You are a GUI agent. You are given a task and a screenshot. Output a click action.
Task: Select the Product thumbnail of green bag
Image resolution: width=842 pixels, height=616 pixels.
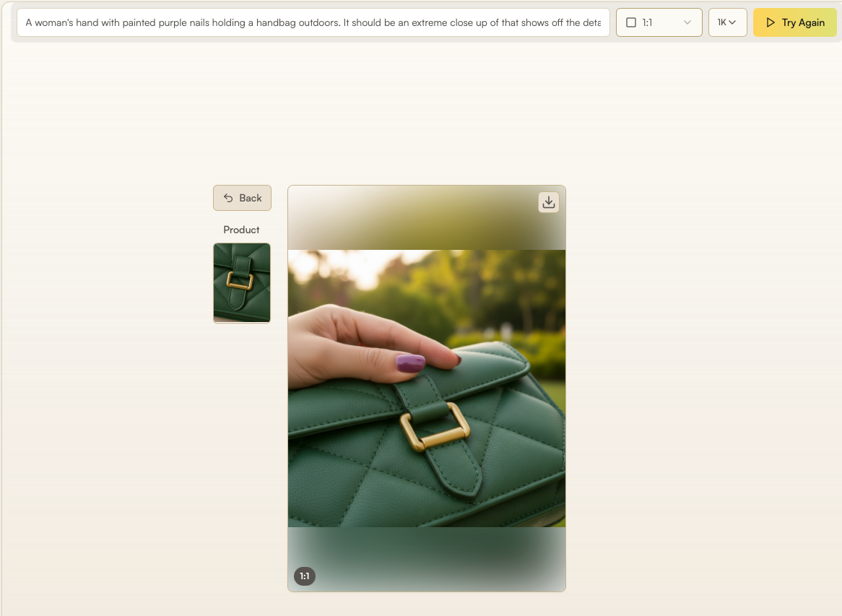[x=242, y=283]
